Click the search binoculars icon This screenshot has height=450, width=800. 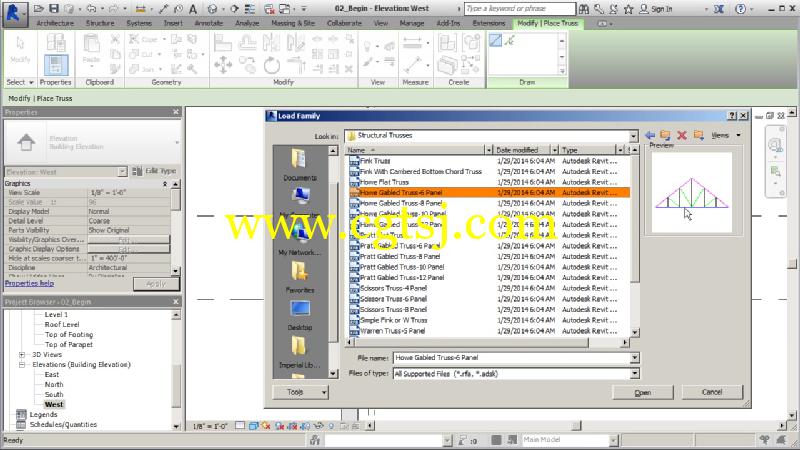(584, 9)
